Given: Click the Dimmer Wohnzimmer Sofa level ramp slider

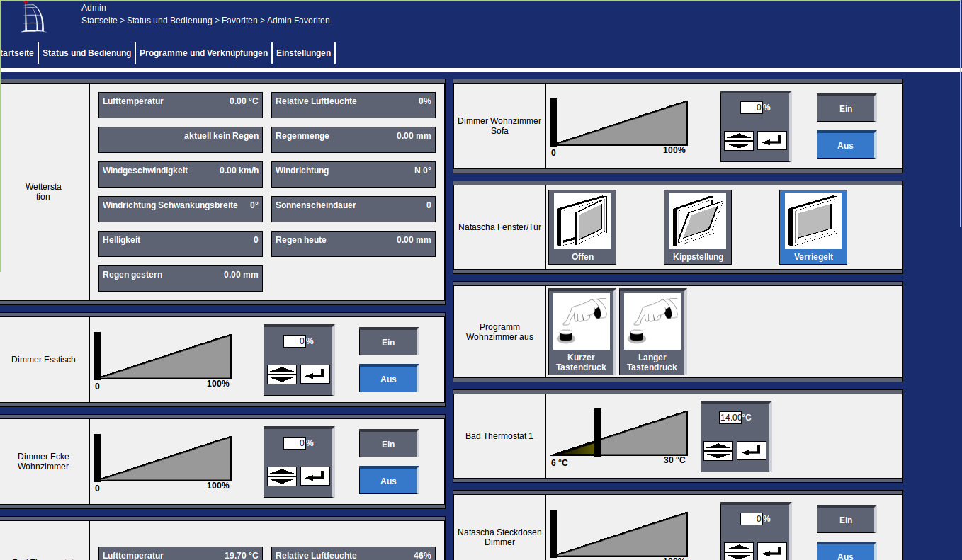Looking at the screenshot, I should 620,122.
